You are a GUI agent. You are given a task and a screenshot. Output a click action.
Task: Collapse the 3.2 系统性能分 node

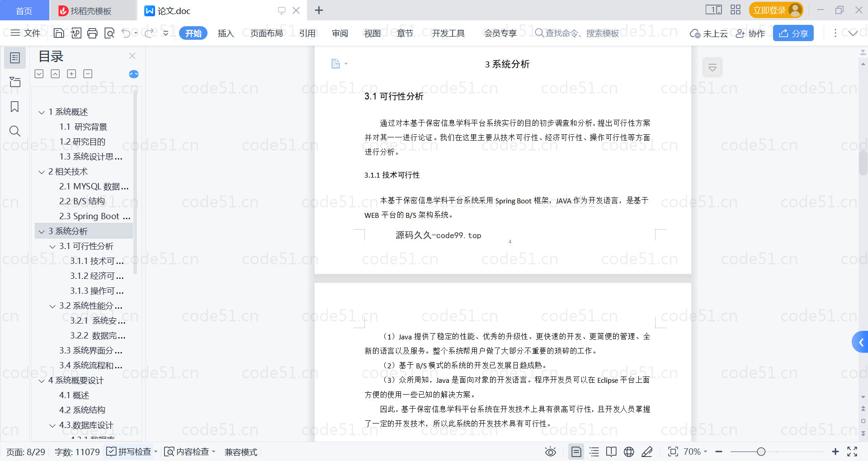coord(52,306)
